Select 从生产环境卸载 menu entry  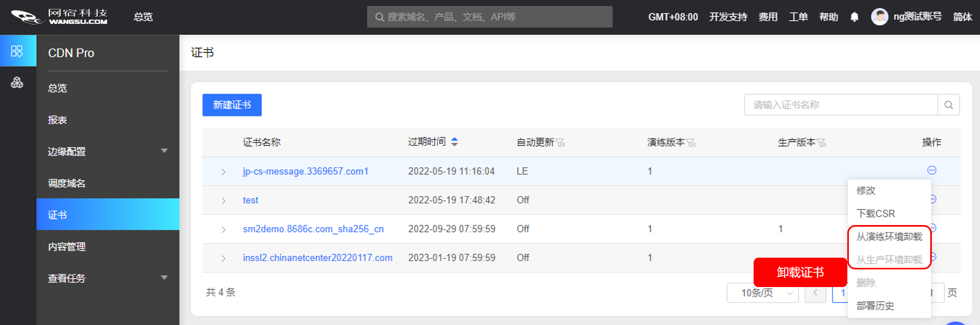890,260
